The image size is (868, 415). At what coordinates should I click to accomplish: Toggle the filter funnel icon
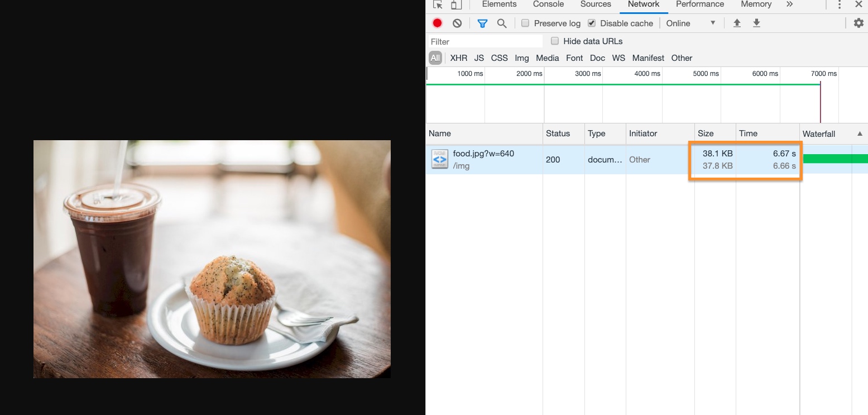pos(482,23)
